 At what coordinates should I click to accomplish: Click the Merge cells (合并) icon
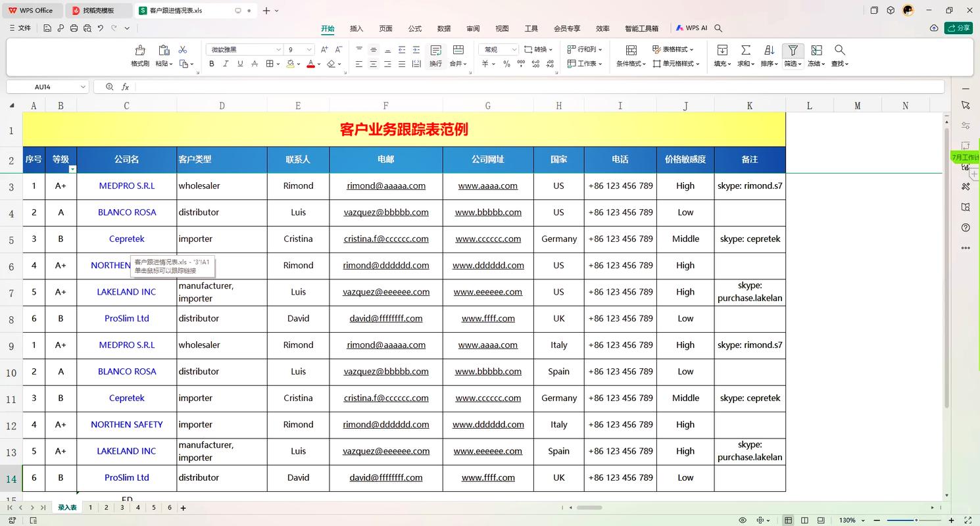[458, 50]
